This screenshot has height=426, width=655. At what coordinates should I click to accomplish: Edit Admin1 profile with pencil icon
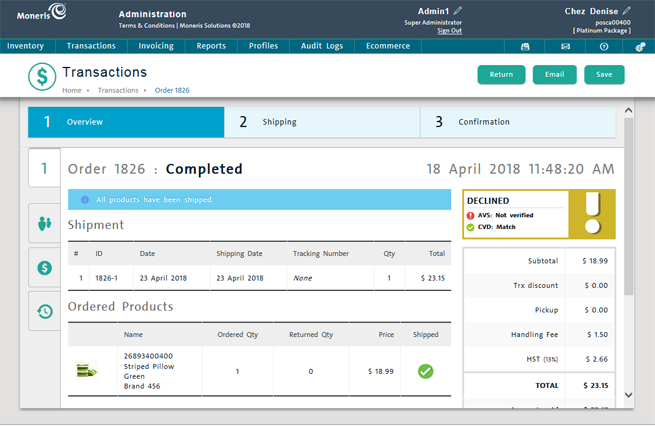click(x=458, y=11)
